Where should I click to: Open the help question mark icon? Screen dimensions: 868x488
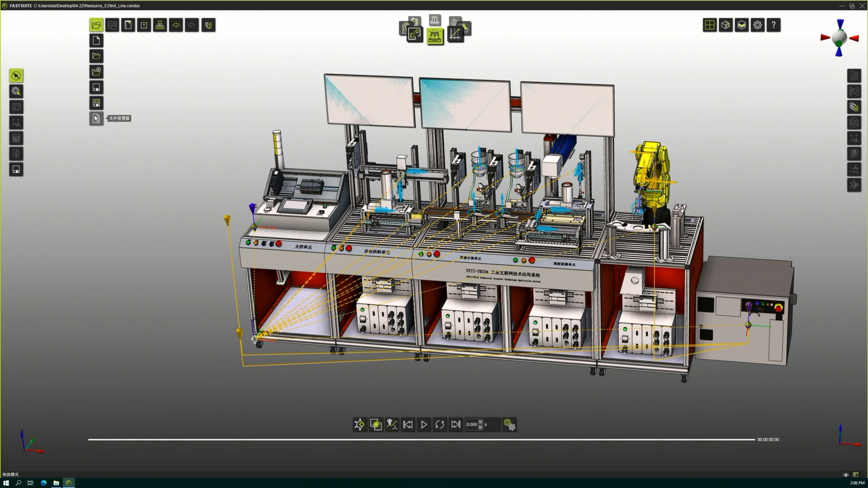774,25
